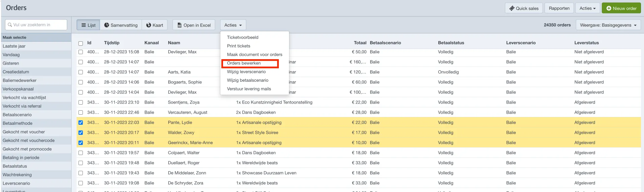
Task: Switch to the Kaart view
Action: (x=155, y=25)
